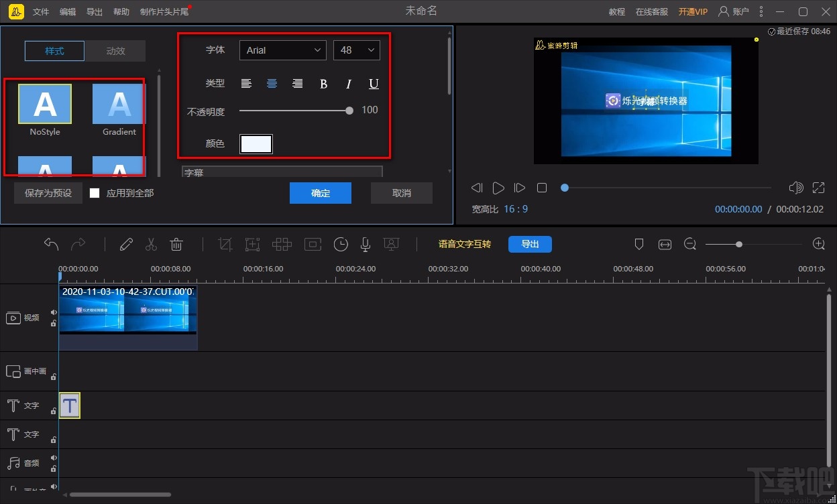
Task: Toggle lock on the 视频 track
Action: 54,323
